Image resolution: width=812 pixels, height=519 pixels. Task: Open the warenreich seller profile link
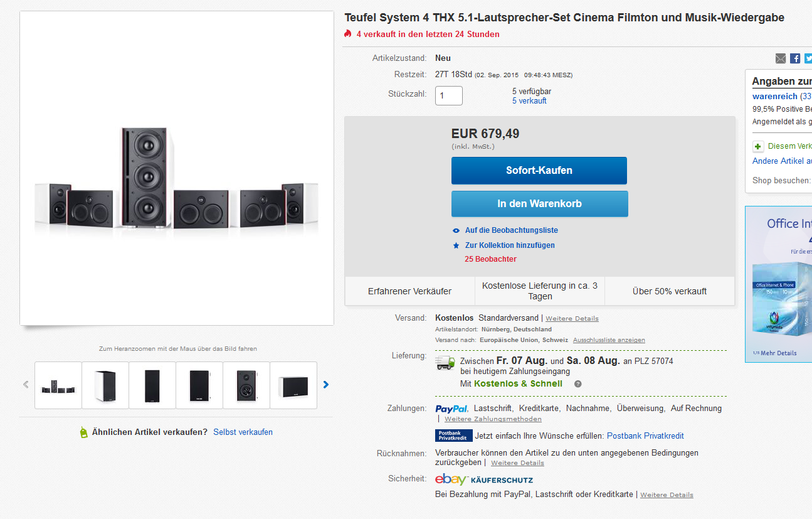(x=775, y=97)
